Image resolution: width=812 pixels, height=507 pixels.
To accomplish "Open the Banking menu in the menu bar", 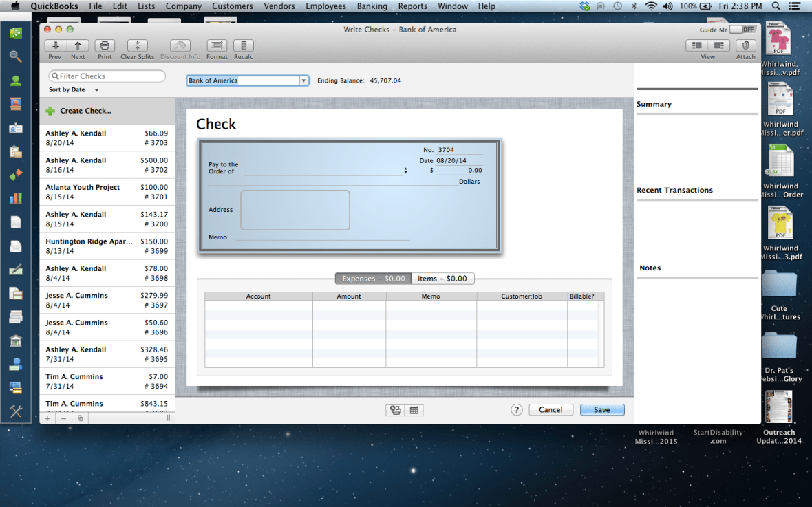I will pos(372,6).
